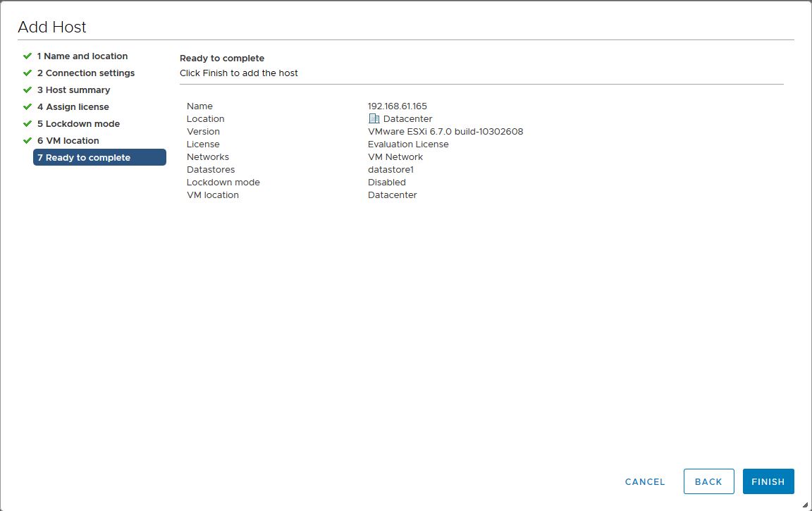Click Datacenter value in VM location row
Viewport: 812px width, 511px height.
point(392,195)
